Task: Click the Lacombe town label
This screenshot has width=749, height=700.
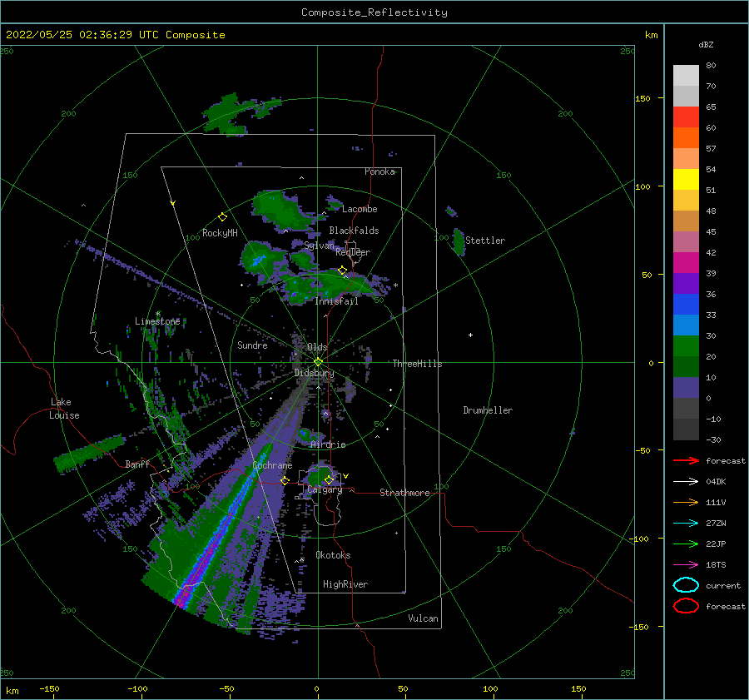Action: click(x=360, y=209)
